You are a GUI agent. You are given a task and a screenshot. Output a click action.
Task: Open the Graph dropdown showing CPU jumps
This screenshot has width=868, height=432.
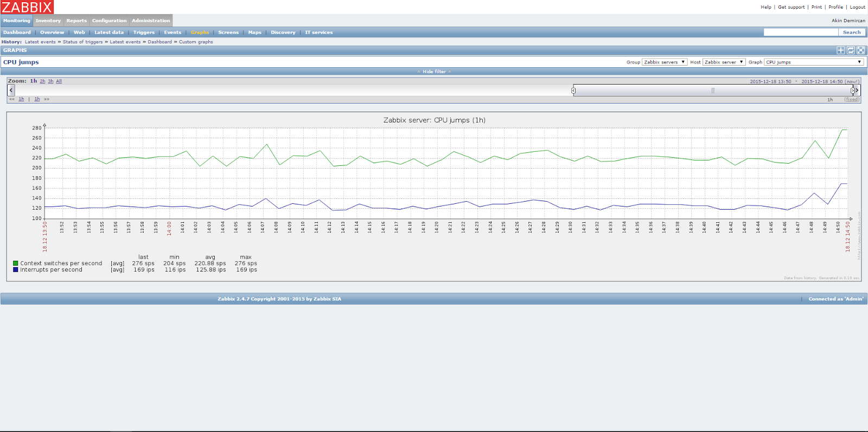point(814,62)
